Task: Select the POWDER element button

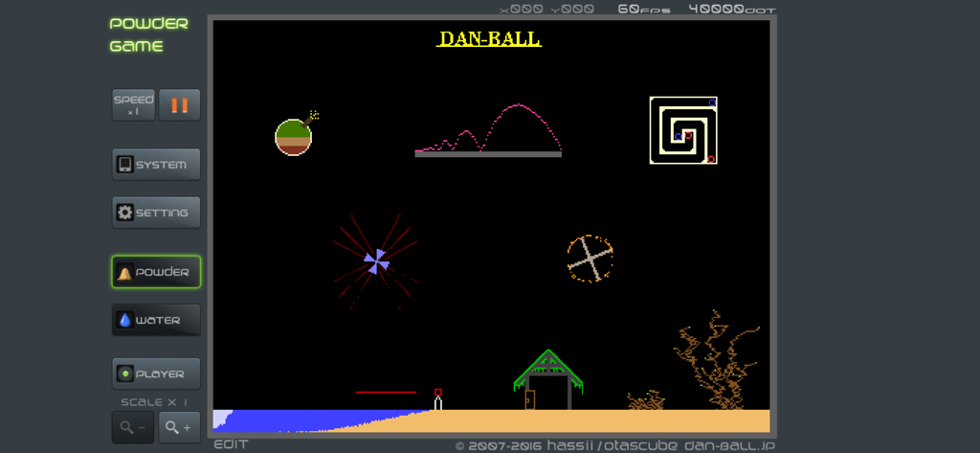Action: [156, 272]
